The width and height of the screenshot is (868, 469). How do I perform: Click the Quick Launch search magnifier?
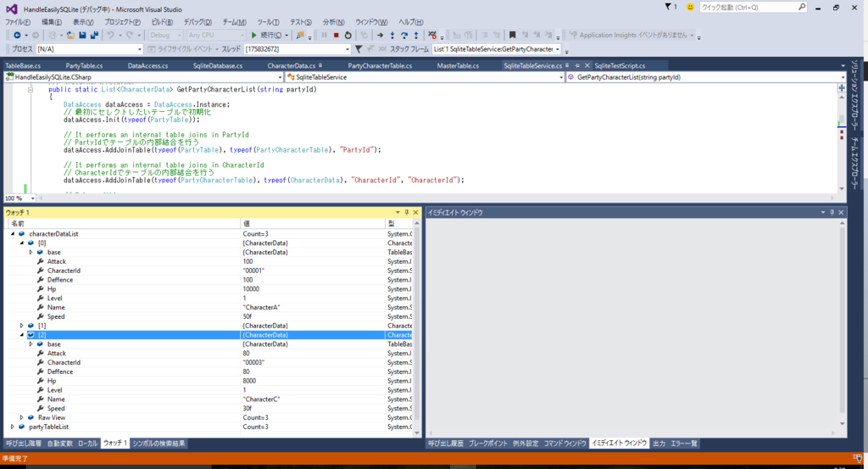click(x=802, y=7)
